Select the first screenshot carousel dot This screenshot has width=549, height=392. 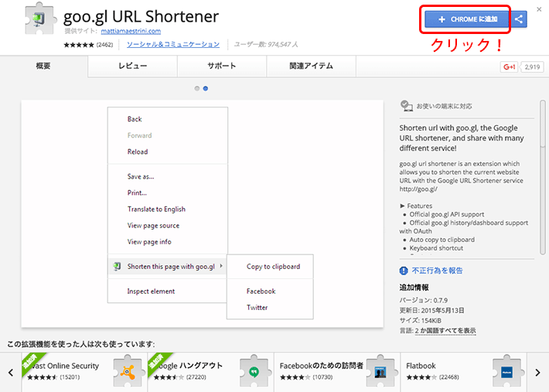(197, 89)
